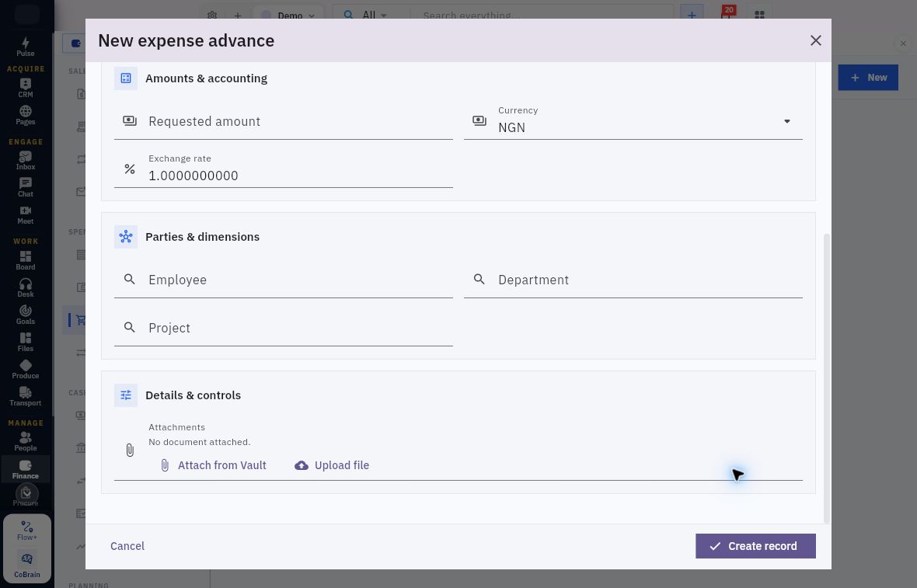The image size is (917, 588).
Task: Open the Finance module
Action: click(x=25, y=469)
